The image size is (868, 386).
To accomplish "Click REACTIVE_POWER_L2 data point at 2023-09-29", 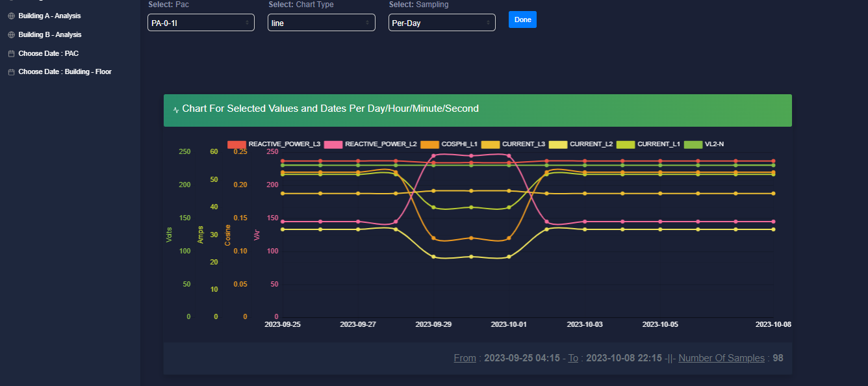I will coord(433,156).
